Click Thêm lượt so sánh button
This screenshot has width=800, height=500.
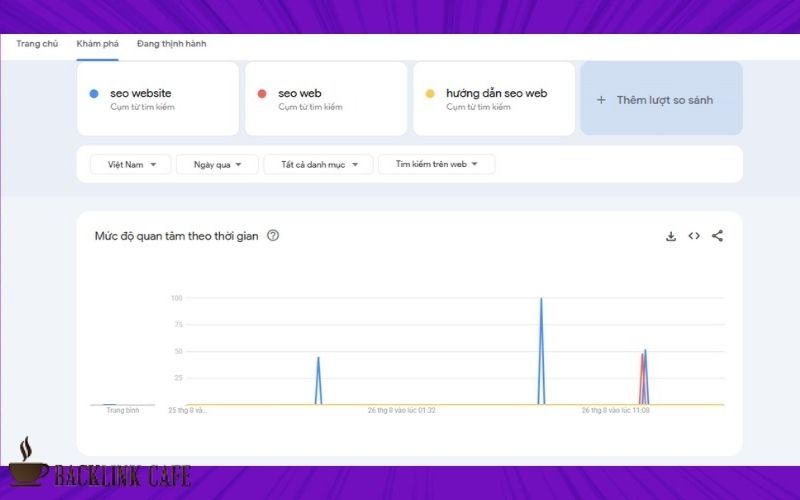(x=661, y=98)
